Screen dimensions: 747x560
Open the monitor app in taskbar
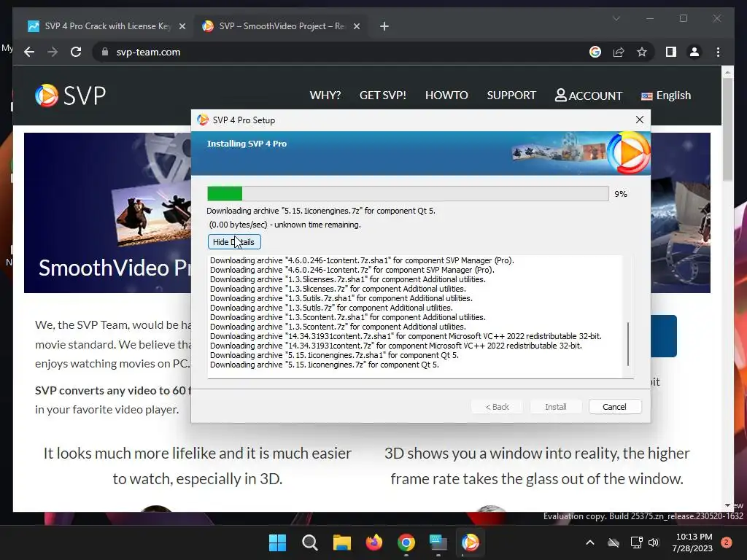pos(438,542)
